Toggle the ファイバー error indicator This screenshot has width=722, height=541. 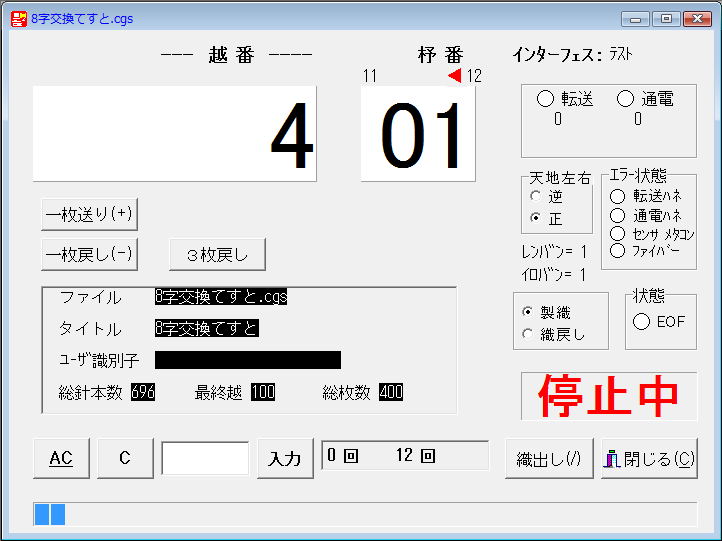point(617,251)
